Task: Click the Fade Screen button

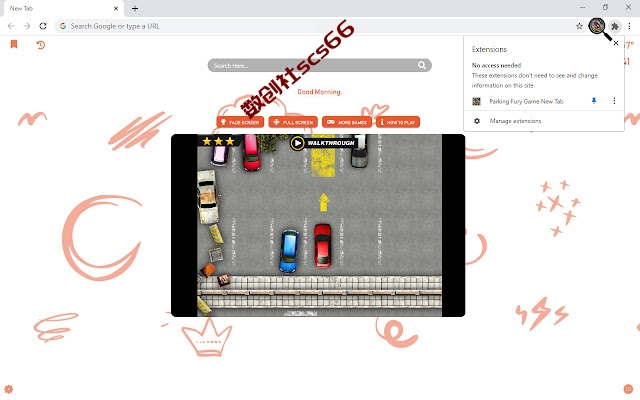Action: pos(240,122)
